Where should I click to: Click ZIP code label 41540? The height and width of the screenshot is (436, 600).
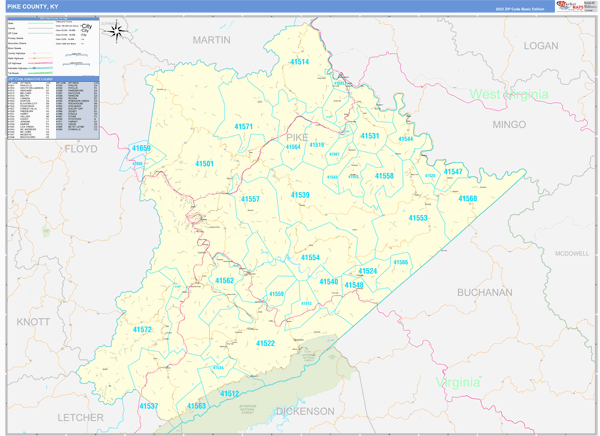329,282
